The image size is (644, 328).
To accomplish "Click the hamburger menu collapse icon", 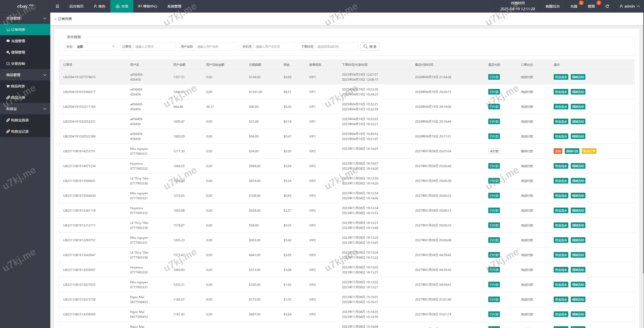I will pos(57,6).
